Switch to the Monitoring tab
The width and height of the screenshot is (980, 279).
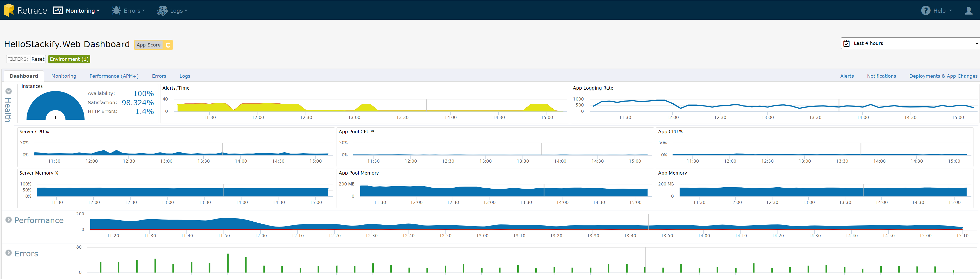coord(64,76)
